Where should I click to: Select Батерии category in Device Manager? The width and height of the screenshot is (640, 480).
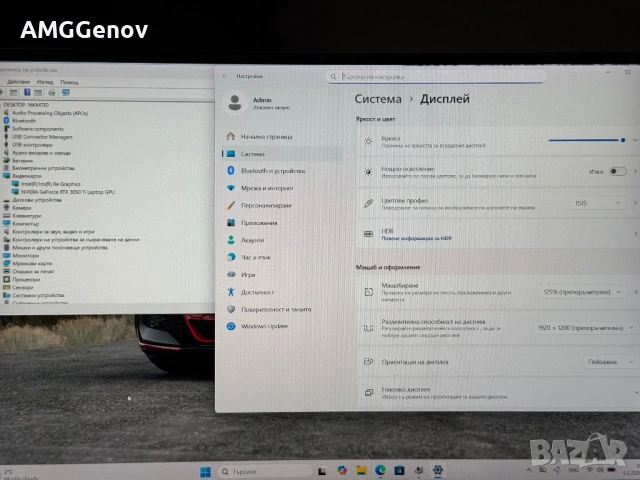point(22,161)
